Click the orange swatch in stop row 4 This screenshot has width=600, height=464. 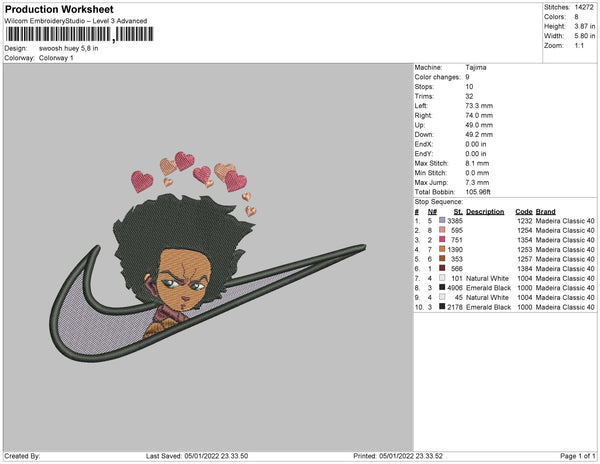(442, 249)
